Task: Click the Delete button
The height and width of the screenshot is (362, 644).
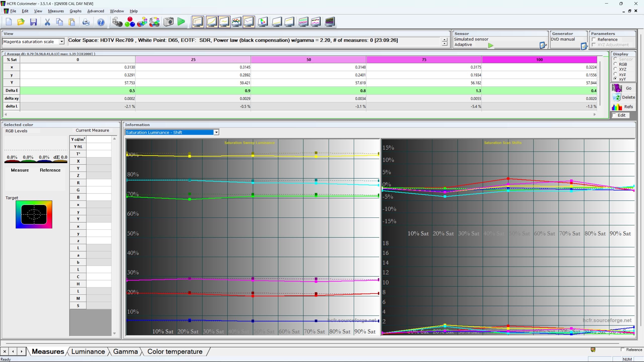Action: click(623, 97)
